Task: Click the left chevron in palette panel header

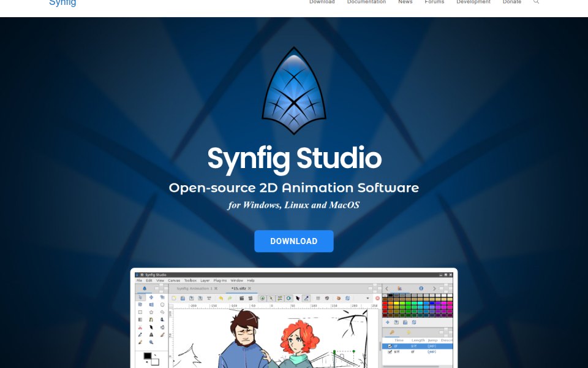Action: coord(386,288)
